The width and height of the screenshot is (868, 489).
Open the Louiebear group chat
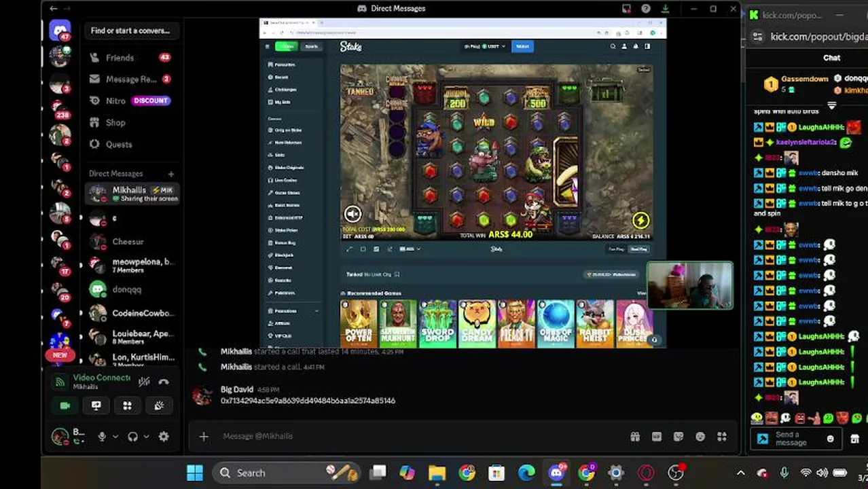[x=132, y=337]
